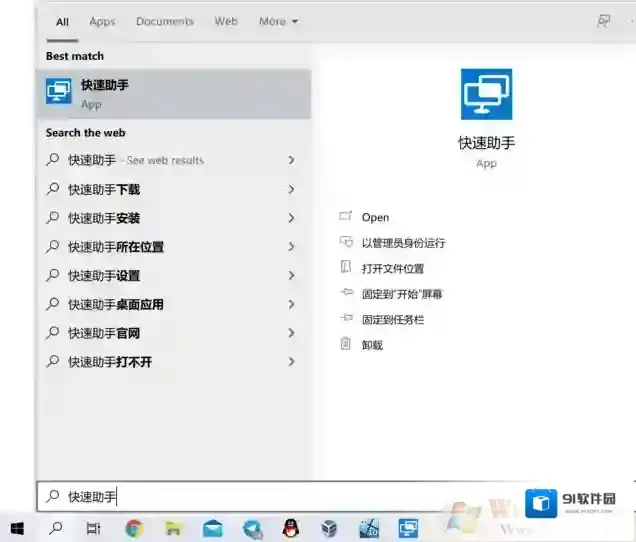
Task: Click the Windows Start button
Action: coord(17,528)
